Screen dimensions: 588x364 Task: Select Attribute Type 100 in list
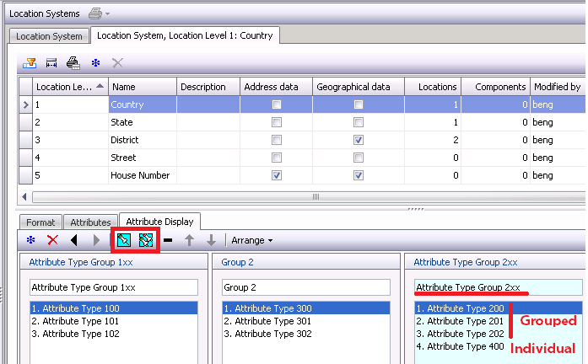tap(114, 308)
